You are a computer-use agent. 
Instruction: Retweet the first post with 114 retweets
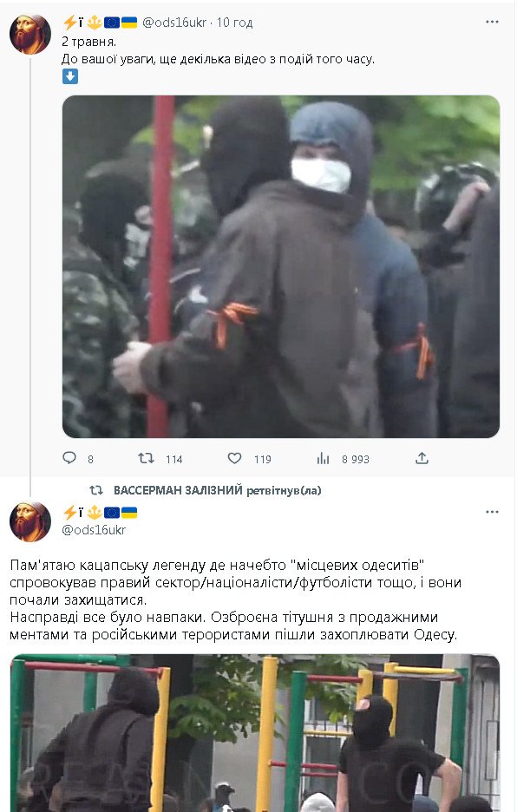146,458
